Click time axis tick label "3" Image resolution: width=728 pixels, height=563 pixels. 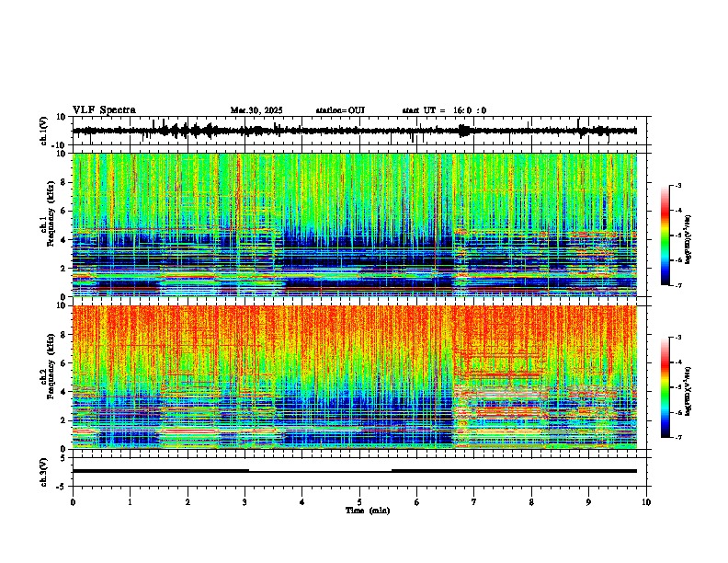(x=245, y=502)
